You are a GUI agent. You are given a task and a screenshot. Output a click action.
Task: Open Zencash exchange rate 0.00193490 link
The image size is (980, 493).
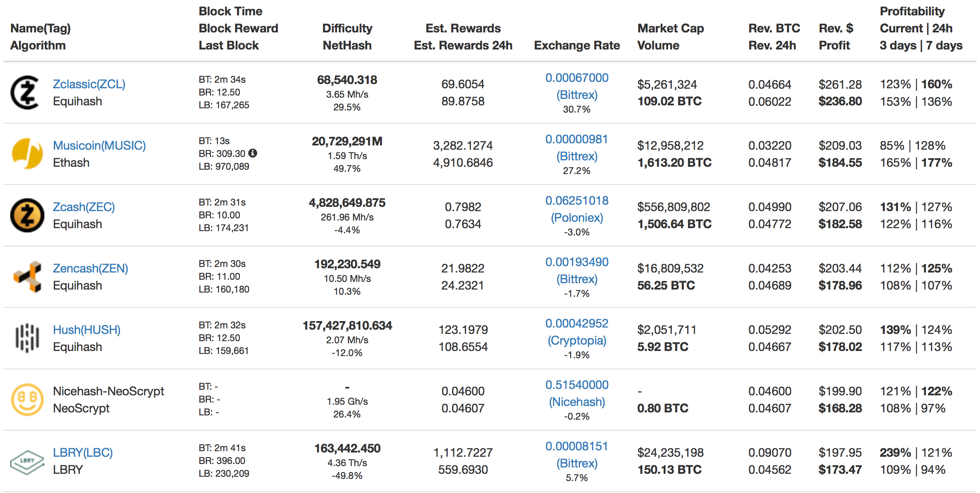(x=577, y=262)
